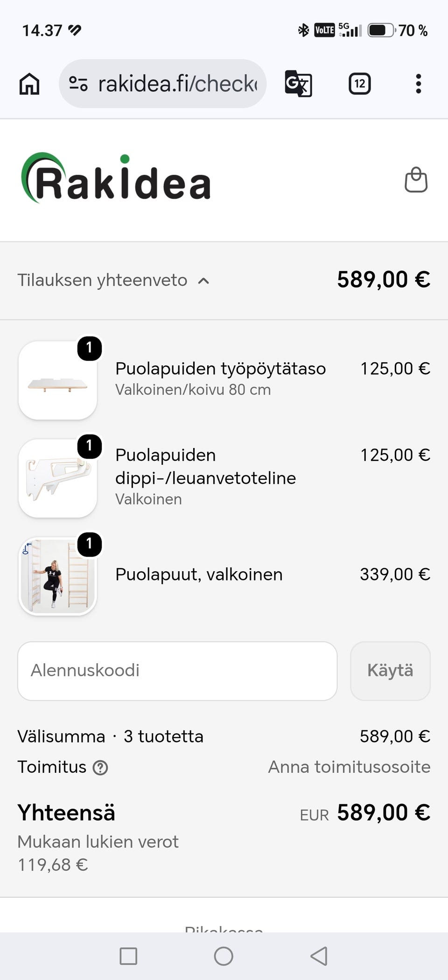
Task: Tap the Toimitus help question mark icon
Action: coord(100,768)
